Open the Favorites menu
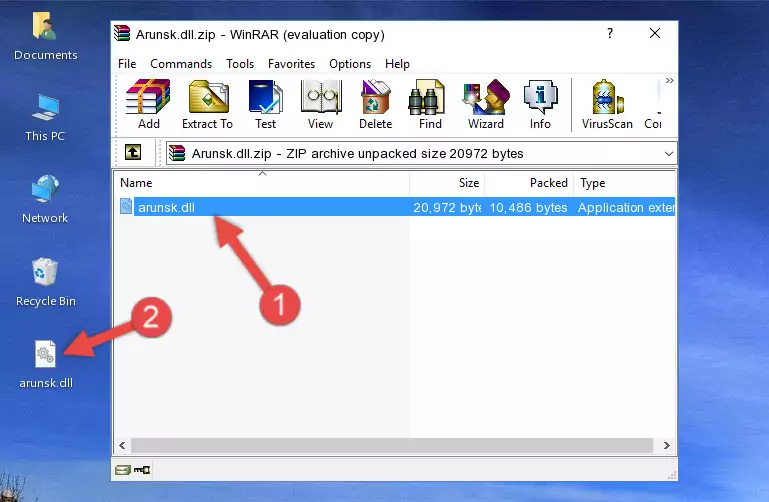 [x=291, y=64]
